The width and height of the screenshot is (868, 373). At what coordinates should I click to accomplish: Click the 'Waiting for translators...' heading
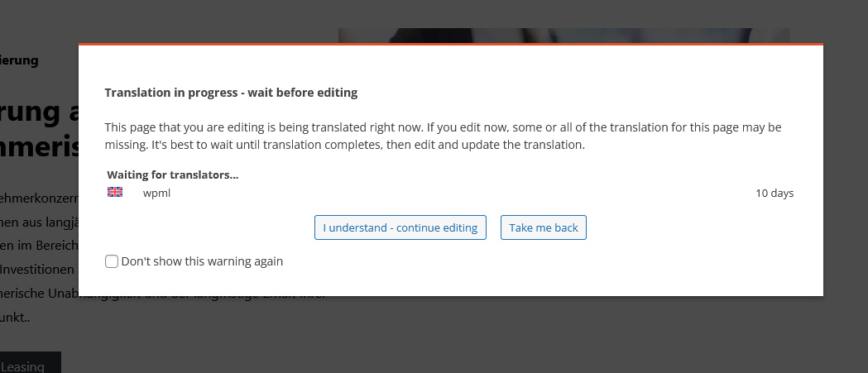(172, 175)
